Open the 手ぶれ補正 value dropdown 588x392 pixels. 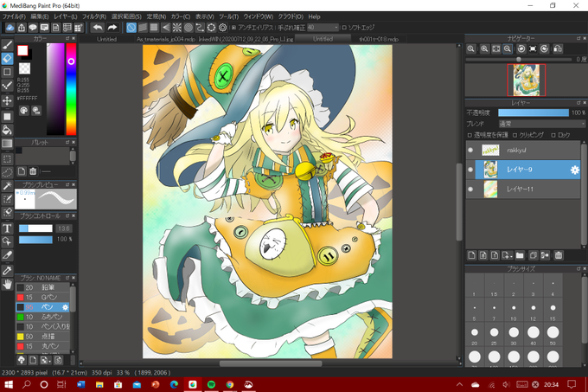pyautogui.click(x=323, y=28)
